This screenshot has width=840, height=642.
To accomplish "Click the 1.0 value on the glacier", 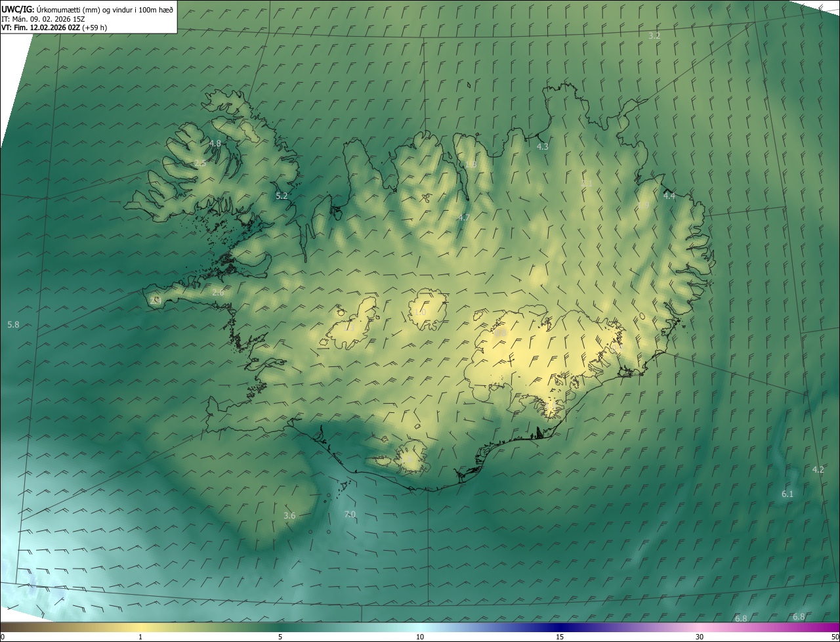I will click(x=420, y=312).
